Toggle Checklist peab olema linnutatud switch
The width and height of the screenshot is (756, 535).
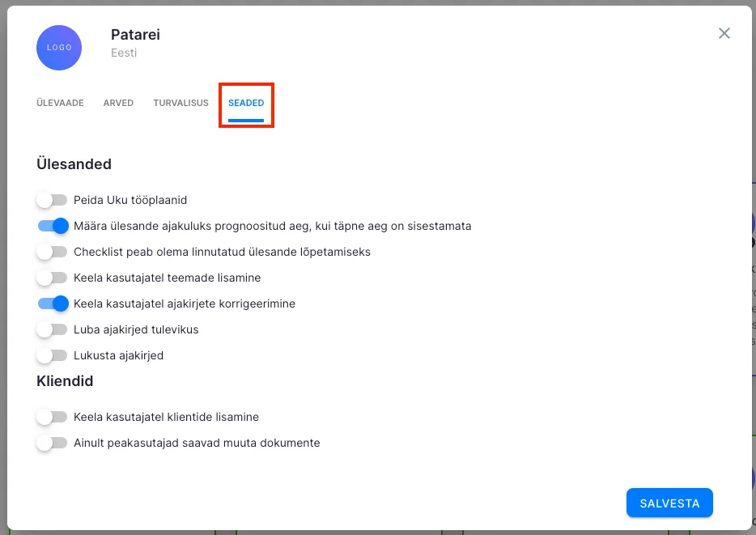52,252
